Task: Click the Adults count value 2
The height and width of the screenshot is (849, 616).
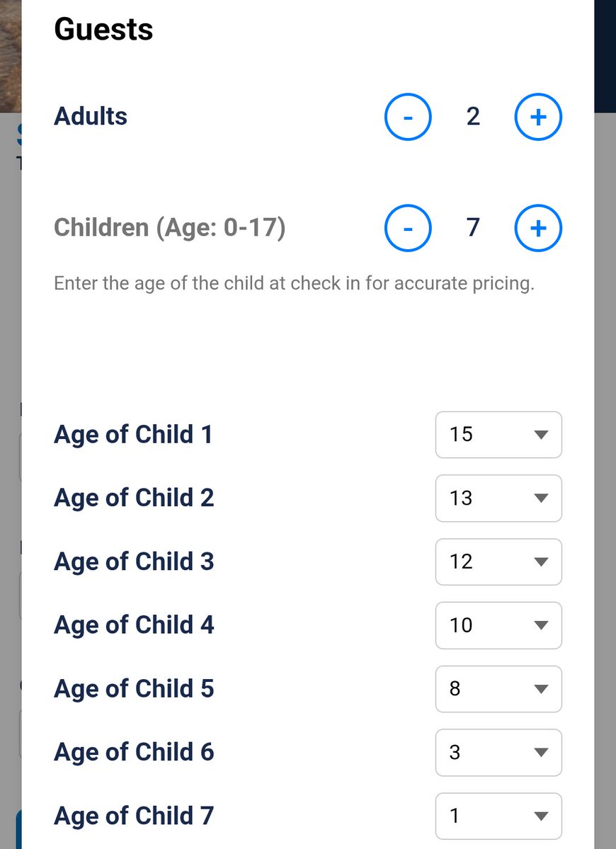Action: point(473,116)
